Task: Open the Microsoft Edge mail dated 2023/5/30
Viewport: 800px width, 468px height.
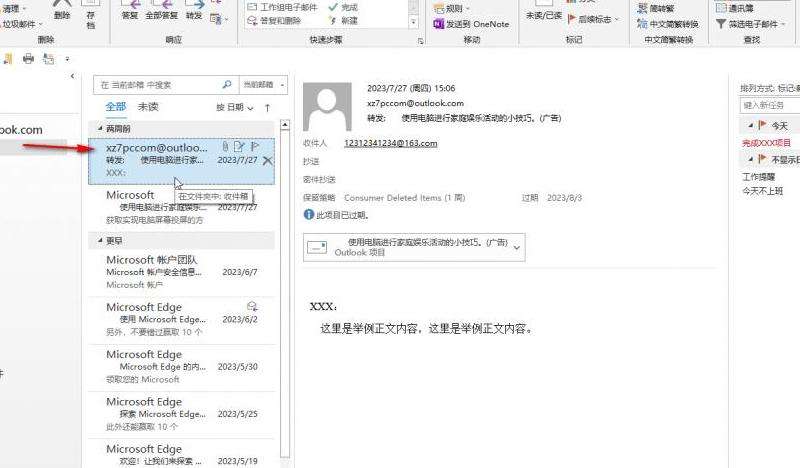Action: pos(182,367)
